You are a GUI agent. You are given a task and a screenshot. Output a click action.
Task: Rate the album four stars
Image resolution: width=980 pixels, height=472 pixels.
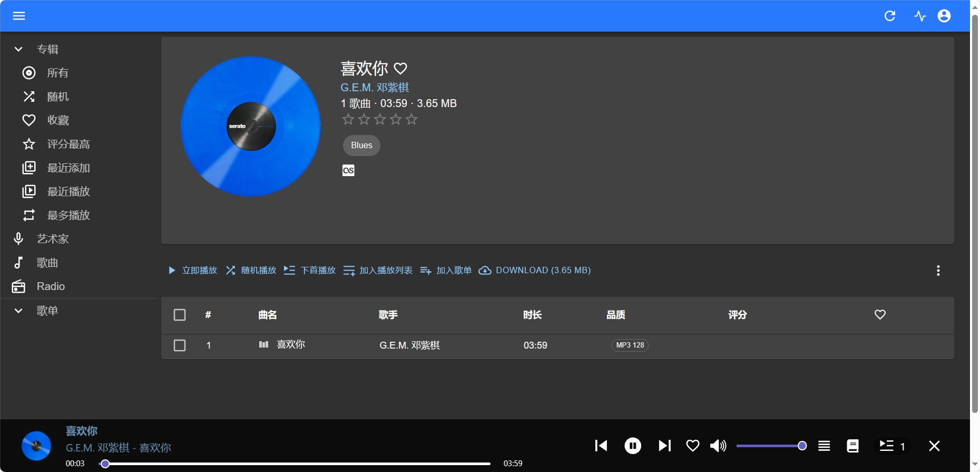point(396,119)
